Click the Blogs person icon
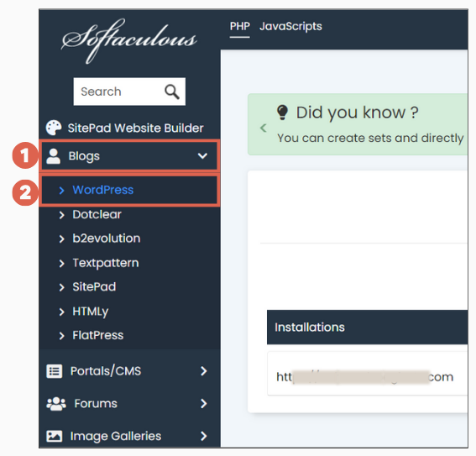Viewport: 476px width, 456px height. click(x=54, y=156)
